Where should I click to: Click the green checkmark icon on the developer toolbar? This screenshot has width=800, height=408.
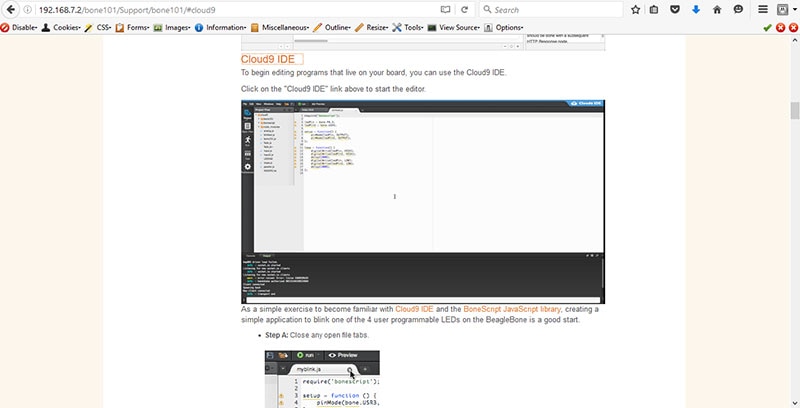pyautogui.click(x=767, y=27)
